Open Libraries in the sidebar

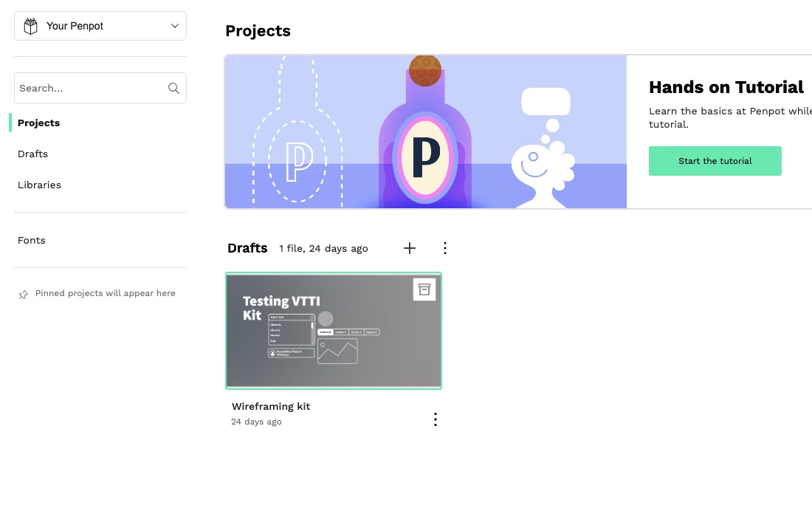[x=39, y=185]
